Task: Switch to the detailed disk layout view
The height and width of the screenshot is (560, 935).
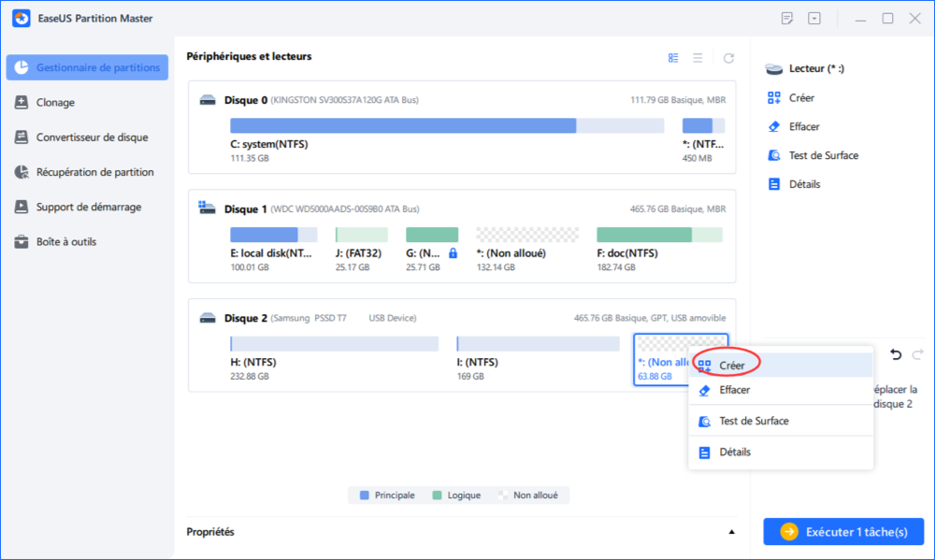Action: [x=673, y=58]
